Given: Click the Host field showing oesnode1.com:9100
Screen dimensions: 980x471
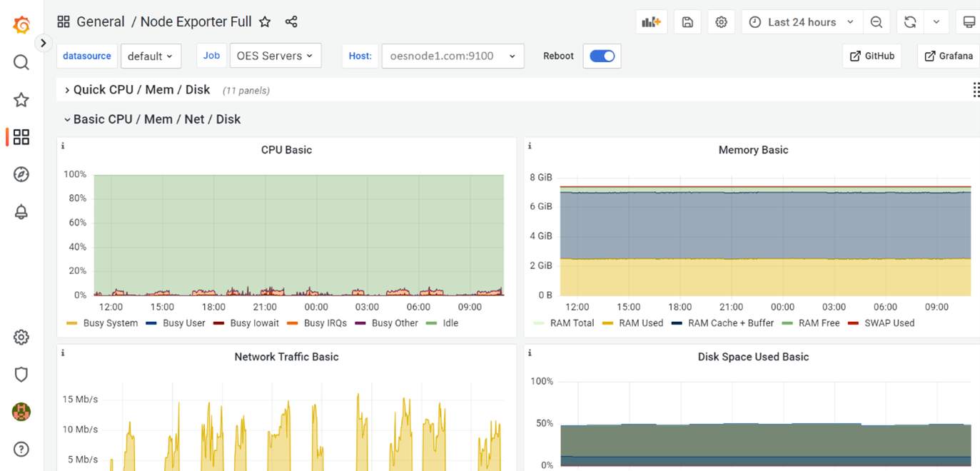Looking at the screenshot, I should coord(453,56).
